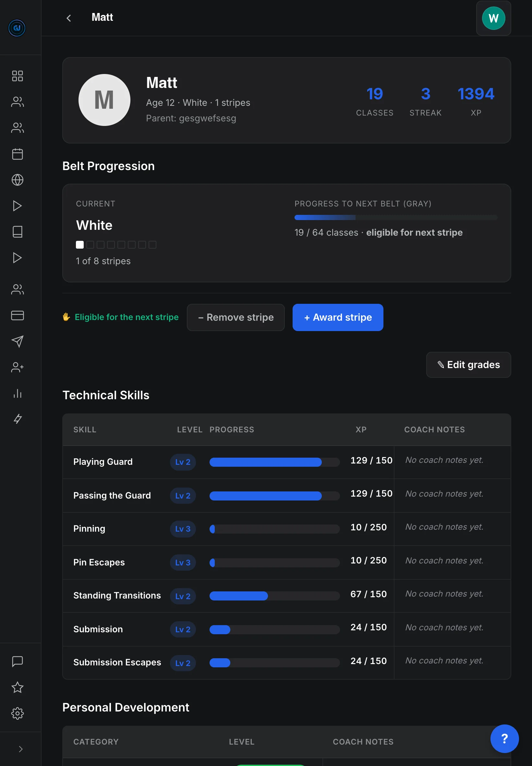The height and width of the screenshot is (766, 532).
Task: Click the blue question mark help button
Action: [504, 739]
